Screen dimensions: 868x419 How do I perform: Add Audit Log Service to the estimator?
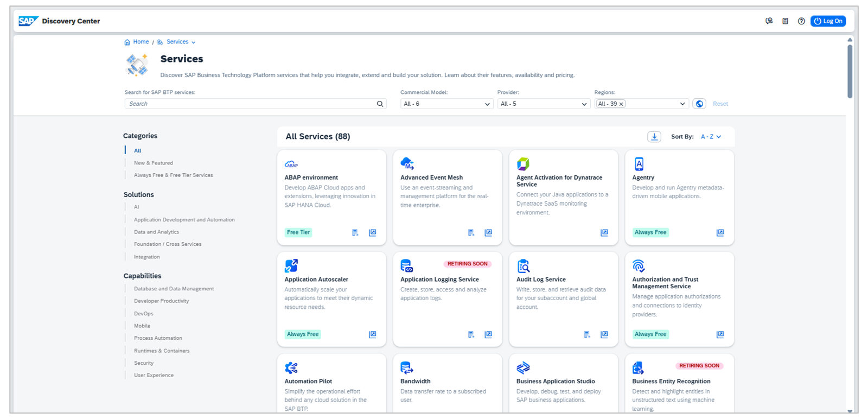point(587,335)
